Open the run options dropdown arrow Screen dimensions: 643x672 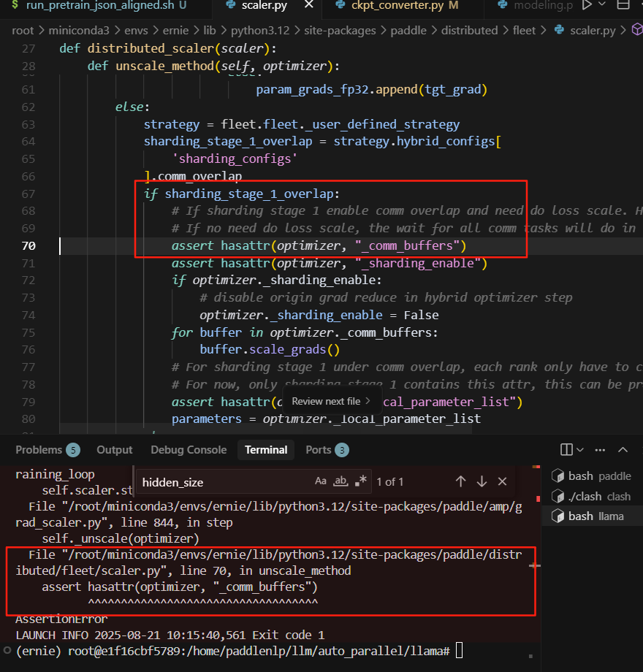(x=602, y=6)
